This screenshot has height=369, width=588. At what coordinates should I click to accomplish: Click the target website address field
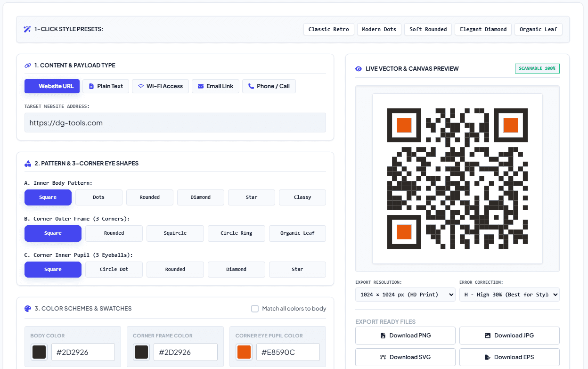175,123
